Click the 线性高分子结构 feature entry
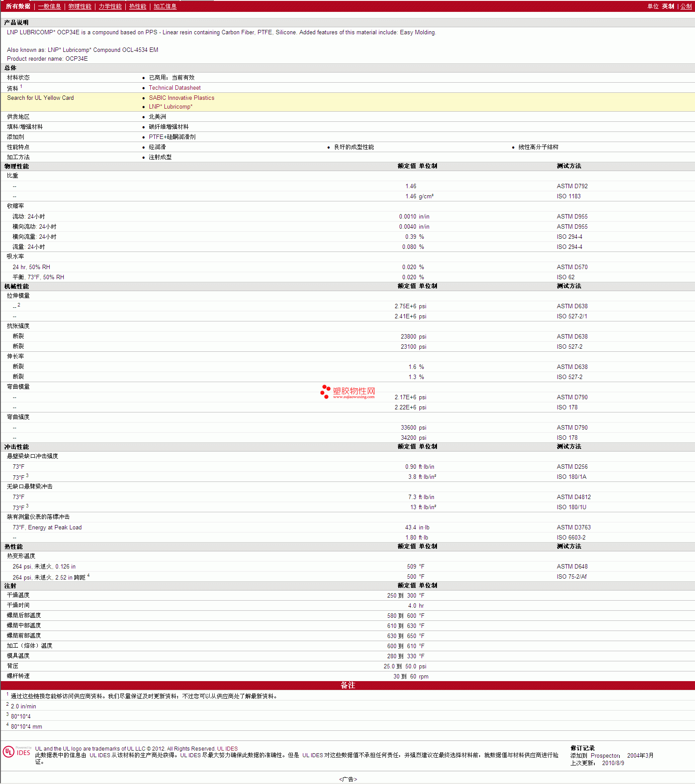Screen dimensions: 695x784 pyautogui.click(x=538, y=147)
